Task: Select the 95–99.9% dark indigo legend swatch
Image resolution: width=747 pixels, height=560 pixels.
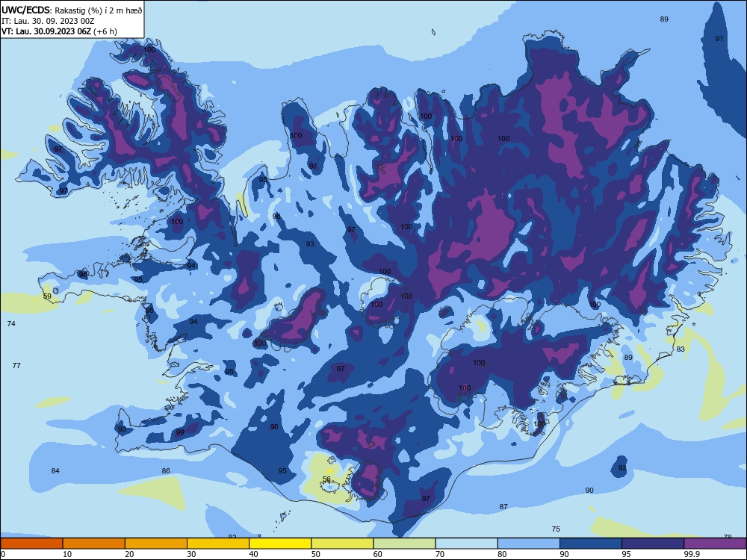Action: 653,544
